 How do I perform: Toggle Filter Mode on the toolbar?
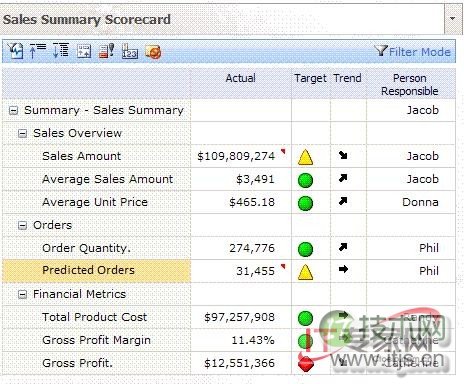click(413, 52)
